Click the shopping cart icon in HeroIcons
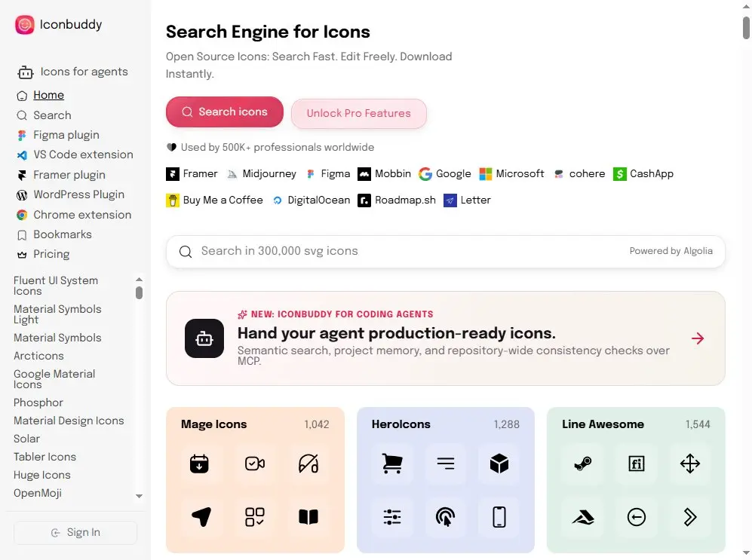This screenshot has height=560, width=752. coord(392,464)
